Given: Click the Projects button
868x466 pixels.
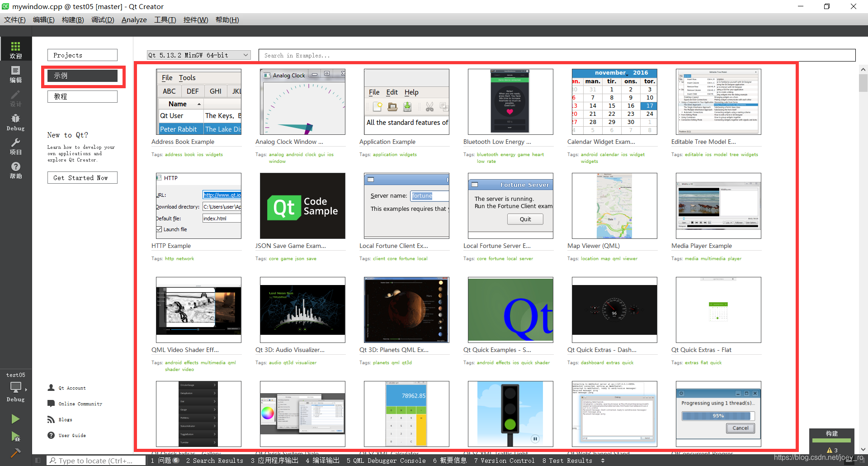Looking at the screenshot, I should tap(82, 55).
